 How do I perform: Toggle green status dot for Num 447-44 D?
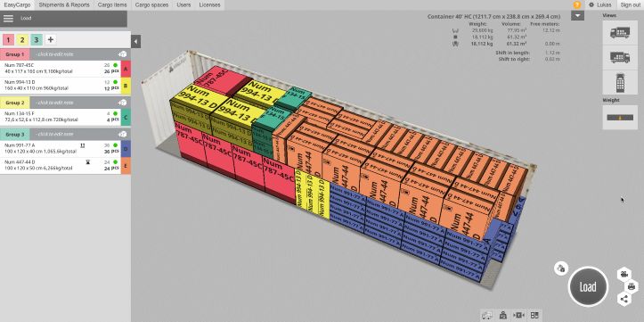pyautogui.click(x=116, y=162)
